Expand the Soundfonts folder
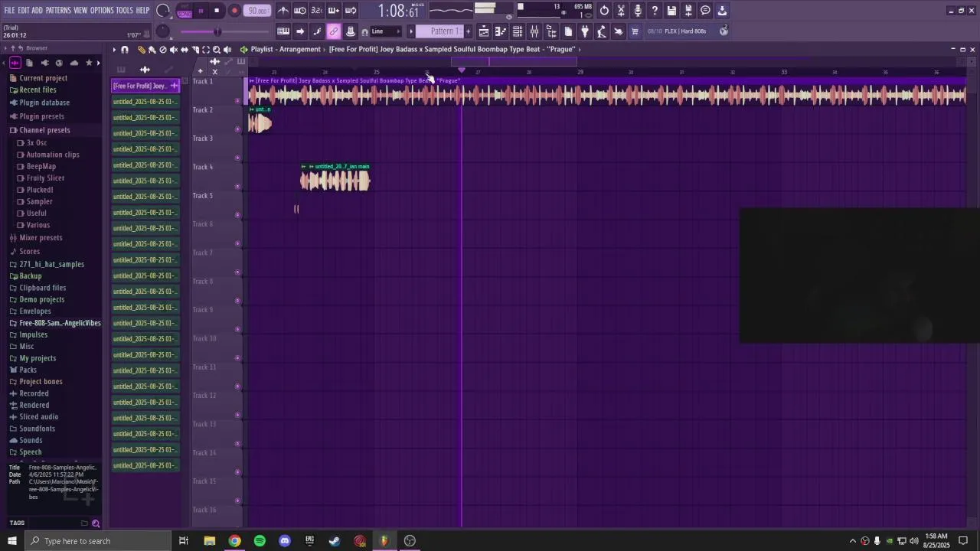980x551 pixels. pyautogui.click(x=37, y=429)
